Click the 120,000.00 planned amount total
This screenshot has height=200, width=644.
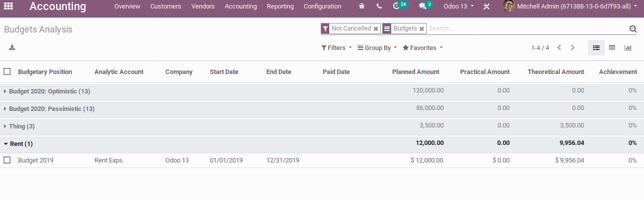click(x=428, y=90)
